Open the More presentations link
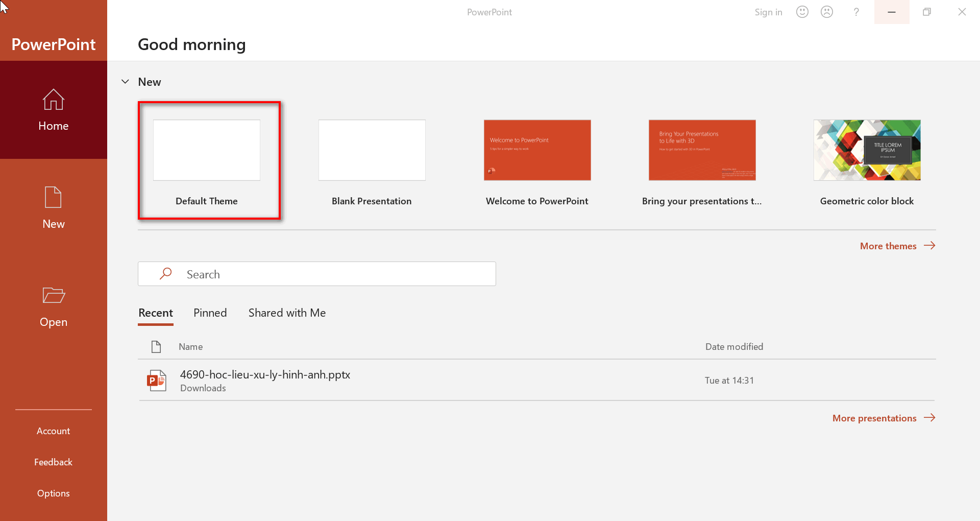This screenshot has height=521, width=980. tap(874, 418)
